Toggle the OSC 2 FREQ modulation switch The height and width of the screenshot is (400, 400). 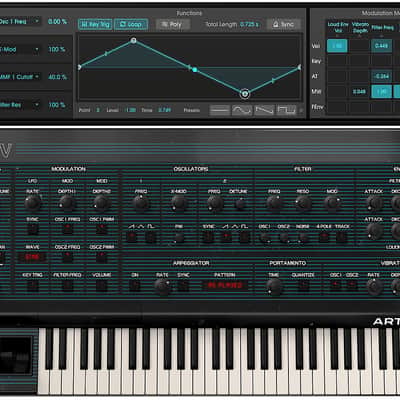tap(67, 257)
